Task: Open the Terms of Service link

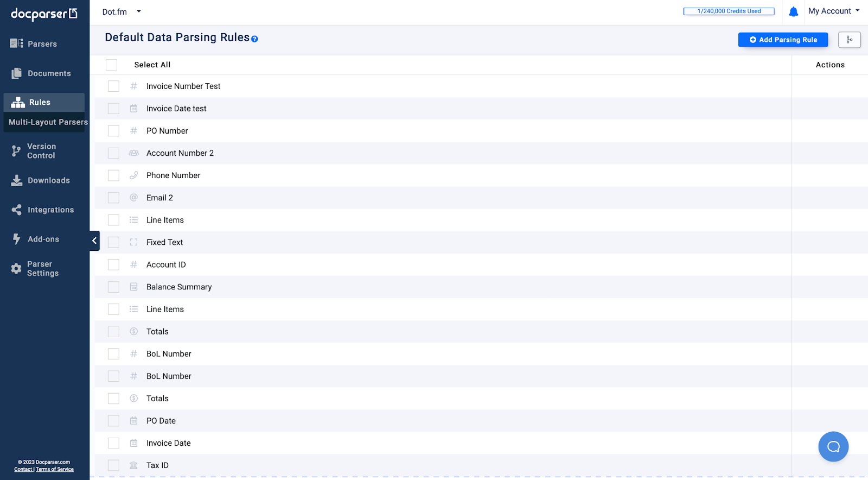Action: [x=55, y=470]
